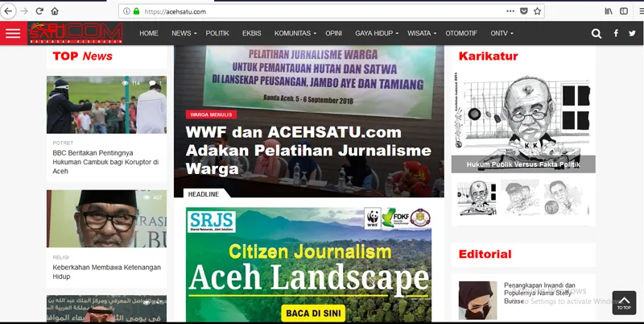
Task: Show connection details via green padlock
Action: [136, 11]
